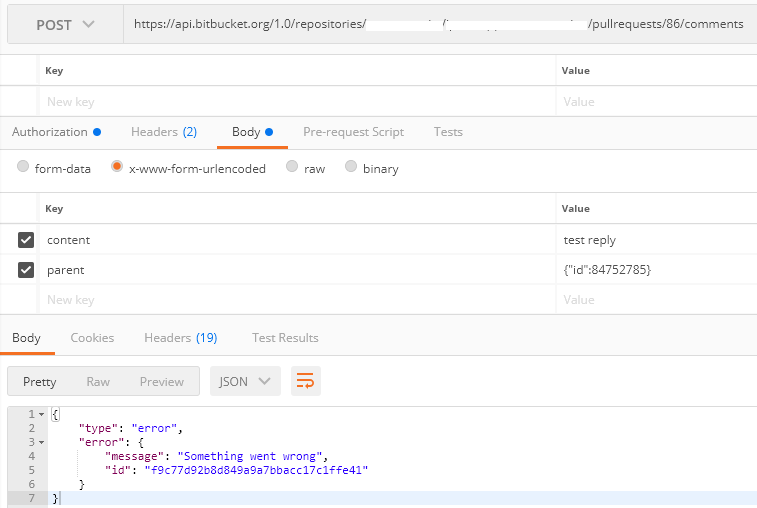Collapse the JSON fold arrow on line 1

(x=42, y=414)
